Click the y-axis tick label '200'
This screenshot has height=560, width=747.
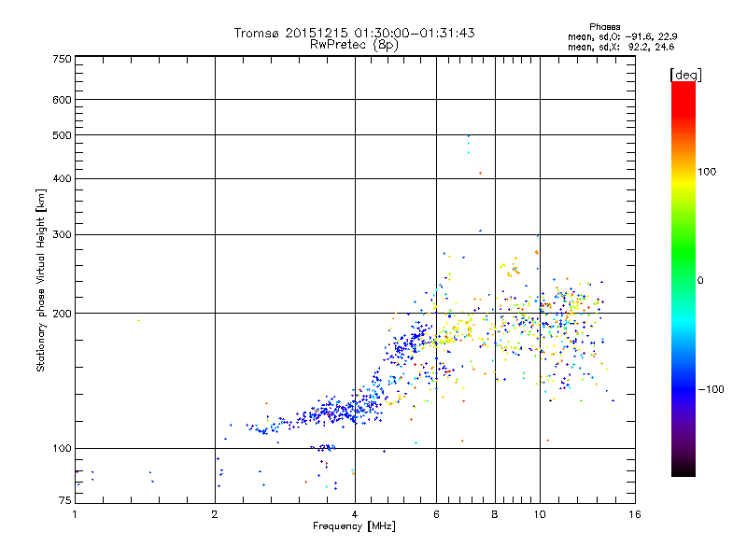click(63, 314)
